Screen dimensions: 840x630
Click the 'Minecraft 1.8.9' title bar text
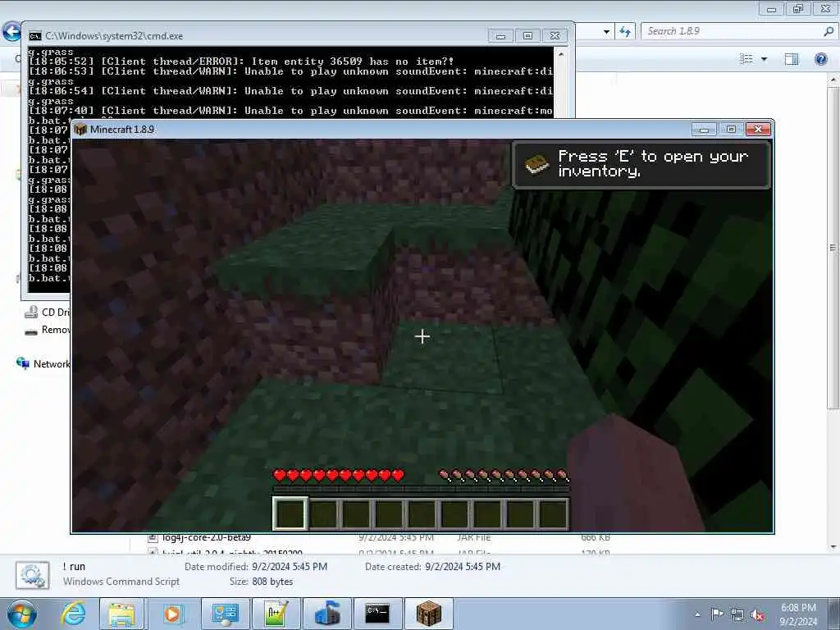(x=122, y=129)
